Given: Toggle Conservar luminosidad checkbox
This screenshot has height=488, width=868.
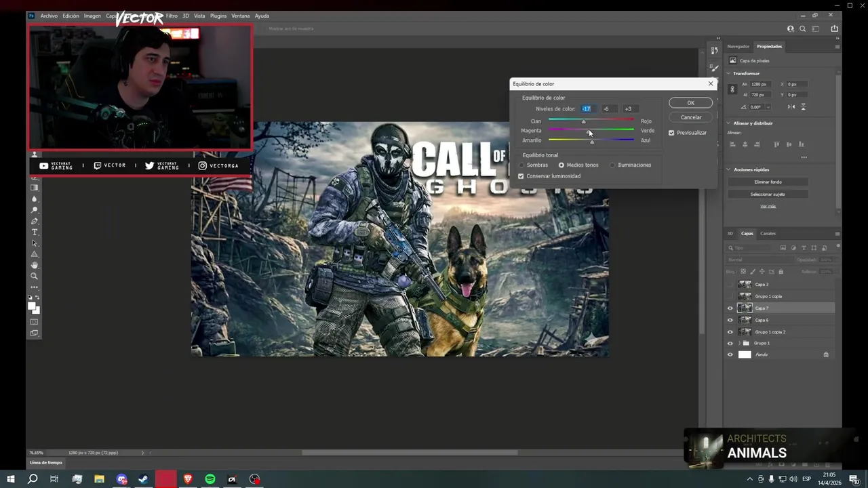Looking at the screenshot, I should [x=521, y=176].
